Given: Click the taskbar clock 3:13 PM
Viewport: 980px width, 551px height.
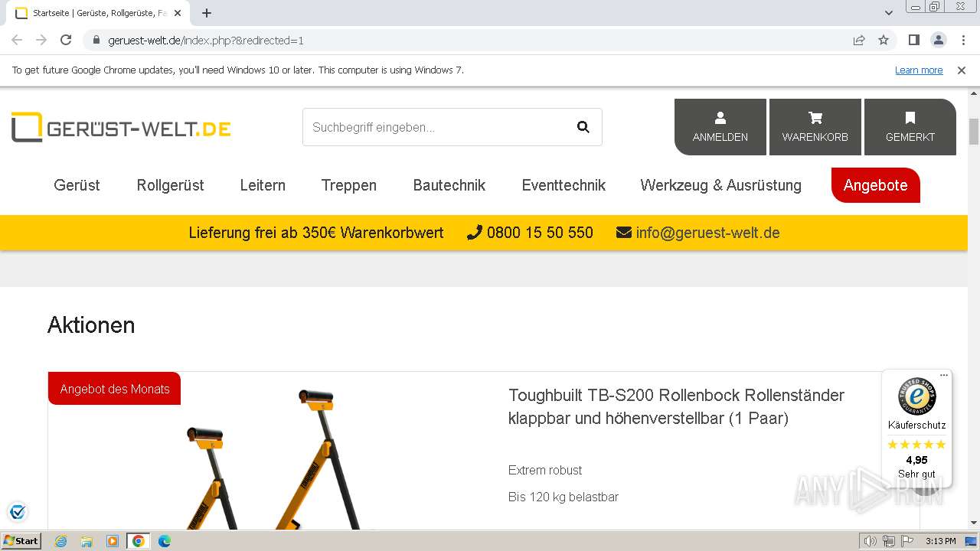Looking at the screenshot, I should 940,541.
